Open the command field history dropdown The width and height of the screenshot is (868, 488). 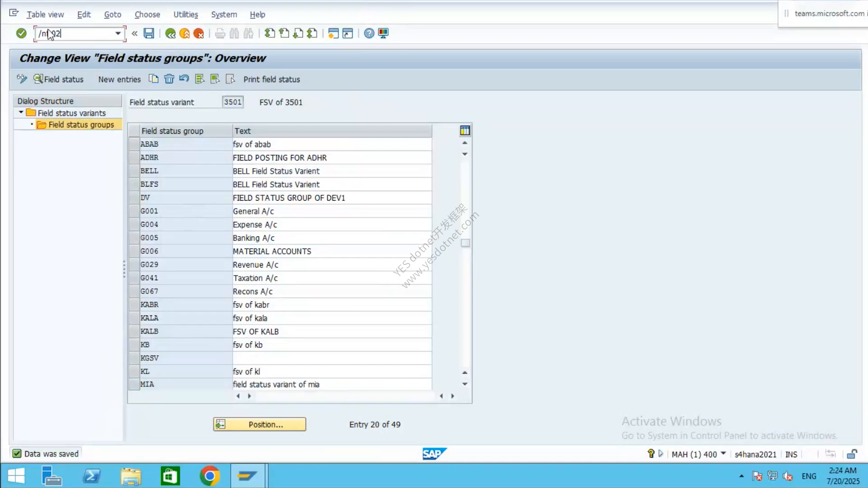[x=118, y=33]
